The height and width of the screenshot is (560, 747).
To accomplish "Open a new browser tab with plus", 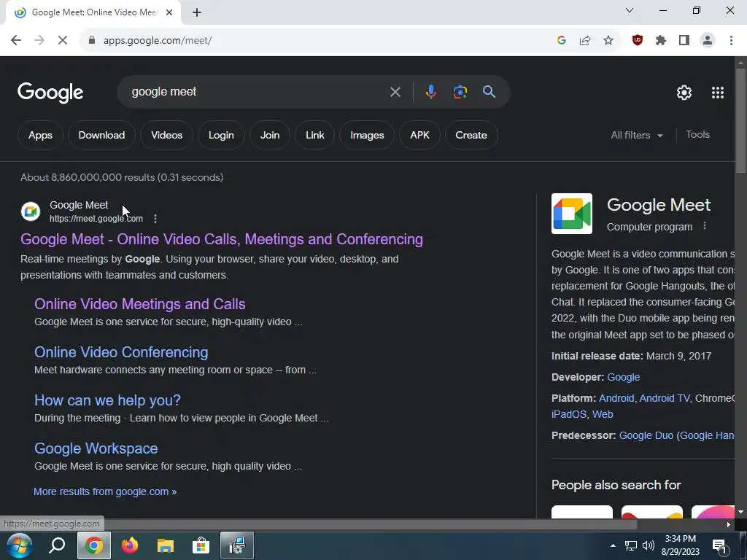I will [197, 13].
